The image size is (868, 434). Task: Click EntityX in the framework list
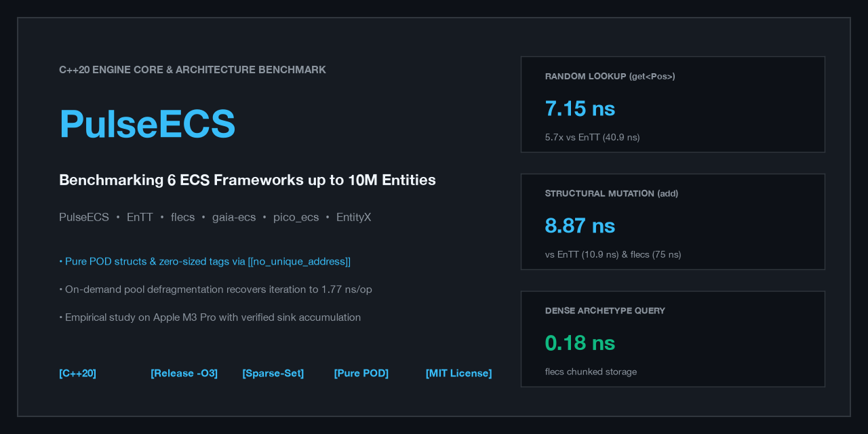353,218
